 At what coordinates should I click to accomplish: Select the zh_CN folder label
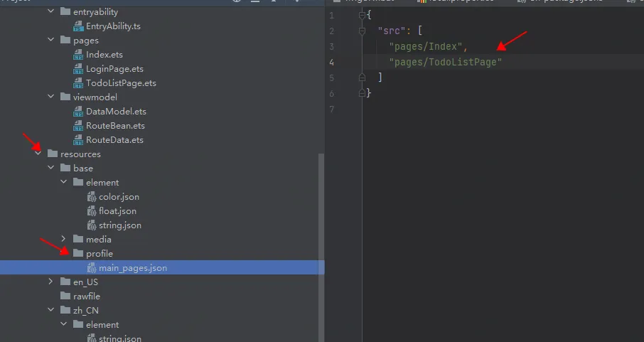pos(86,310)
